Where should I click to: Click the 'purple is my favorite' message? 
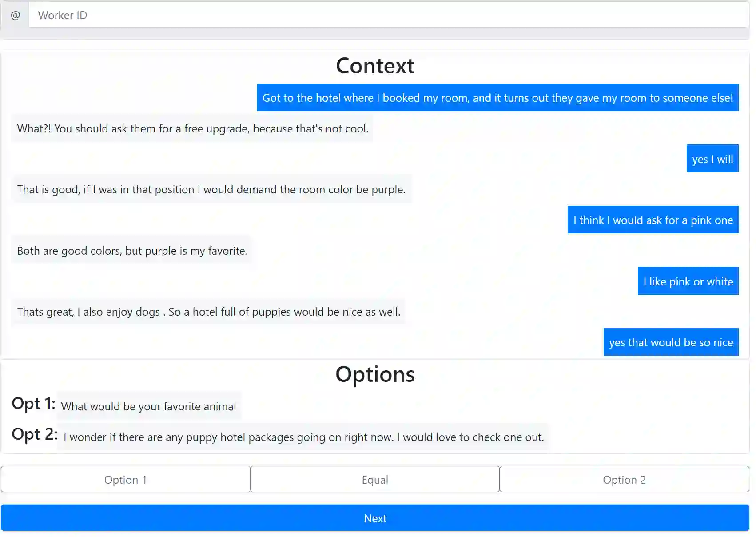tap(132, 251)
